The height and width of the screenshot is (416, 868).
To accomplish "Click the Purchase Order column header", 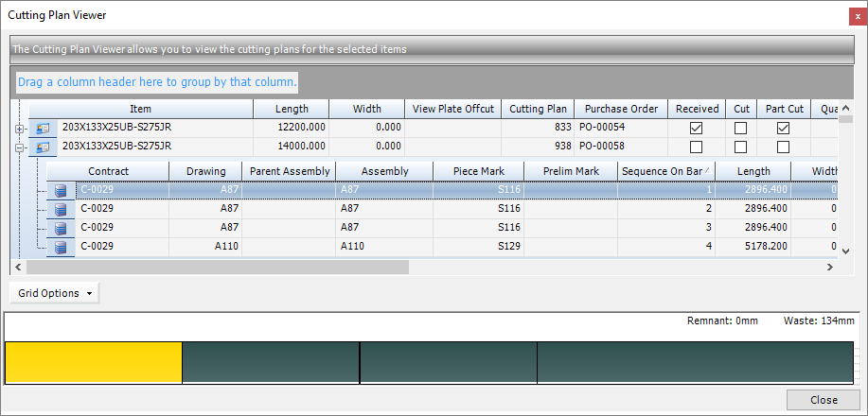I will click(x=620, y=109).
